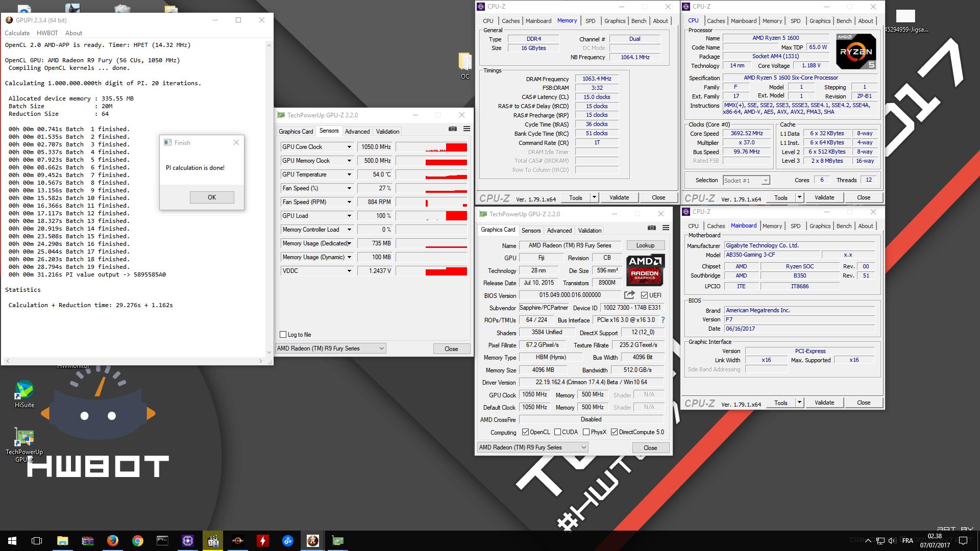Switch to Validation tab in GPU-Z Graphics Card window
Viewport: 980px width, 551px height.
tap(590, 231)
